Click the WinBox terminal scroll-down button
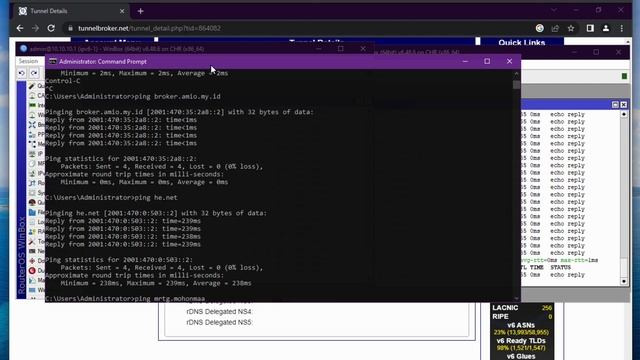 pyautogui.click(x=624, y=281)
